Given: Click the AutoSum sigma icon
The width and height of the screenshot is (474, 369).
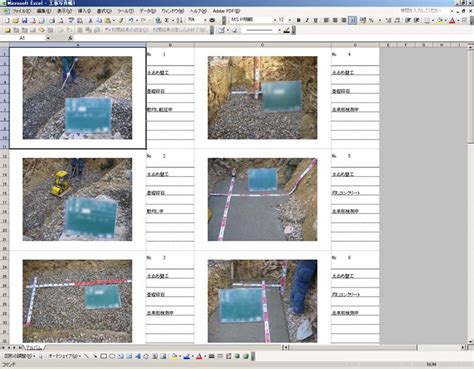Looking at the screenshot, I should pyautogui.click(x=167, y=20).
